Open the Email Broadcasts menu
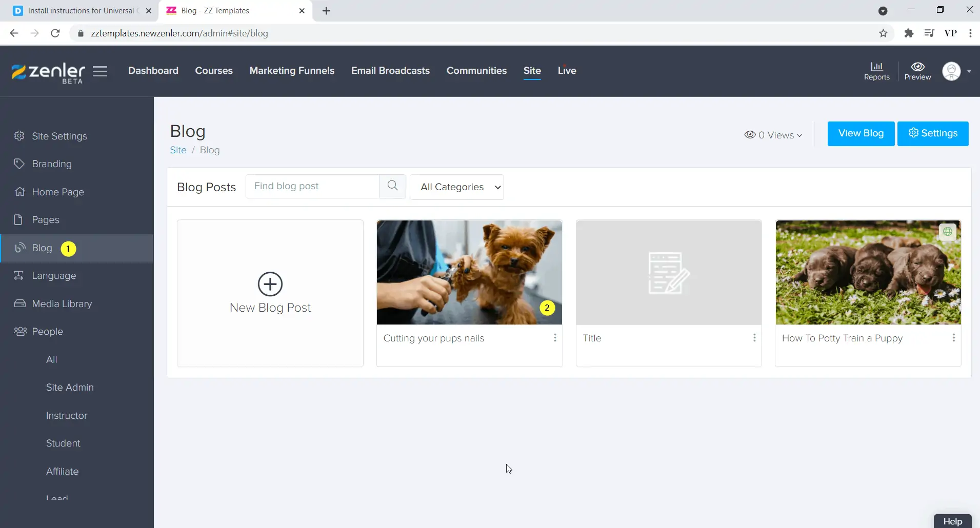 (x=390, y=71)
